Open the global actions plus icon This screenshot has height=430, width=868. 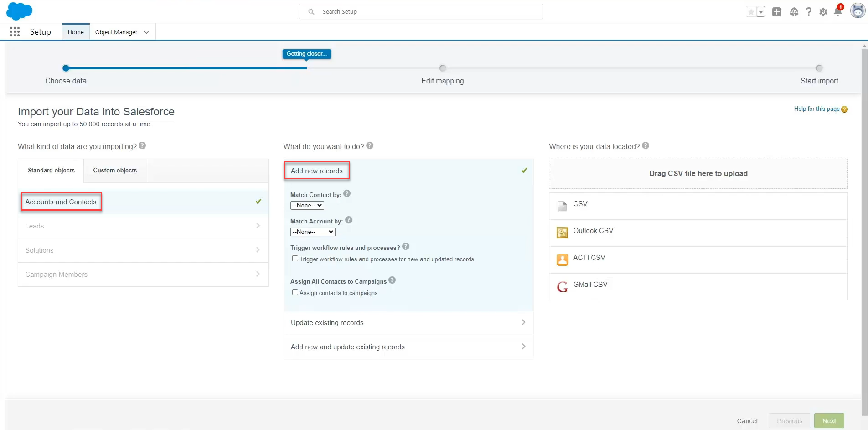[777, 12]
